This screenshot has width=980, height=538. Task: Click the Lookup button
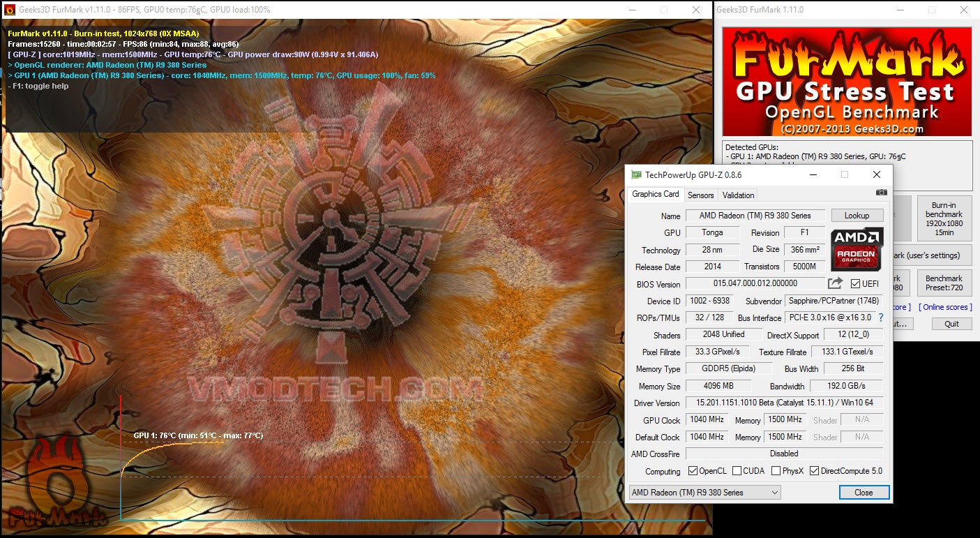coord(857,216)
